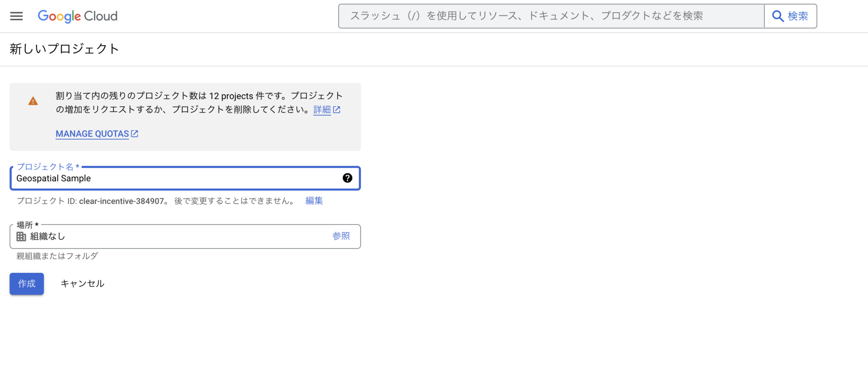
Task: Click the magnifier 検索 search button
Action: 790,16
